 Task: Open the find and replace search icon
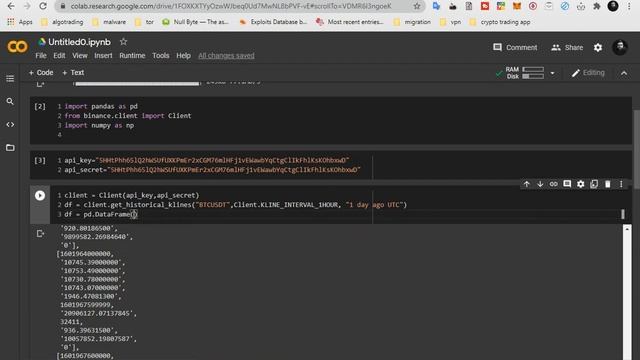[10, 101]
